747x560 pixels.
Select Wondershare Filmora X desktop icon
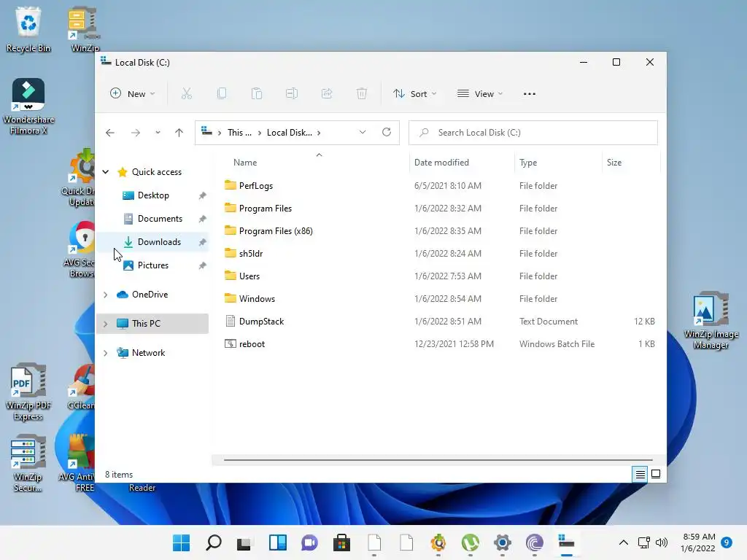[28, 106]
